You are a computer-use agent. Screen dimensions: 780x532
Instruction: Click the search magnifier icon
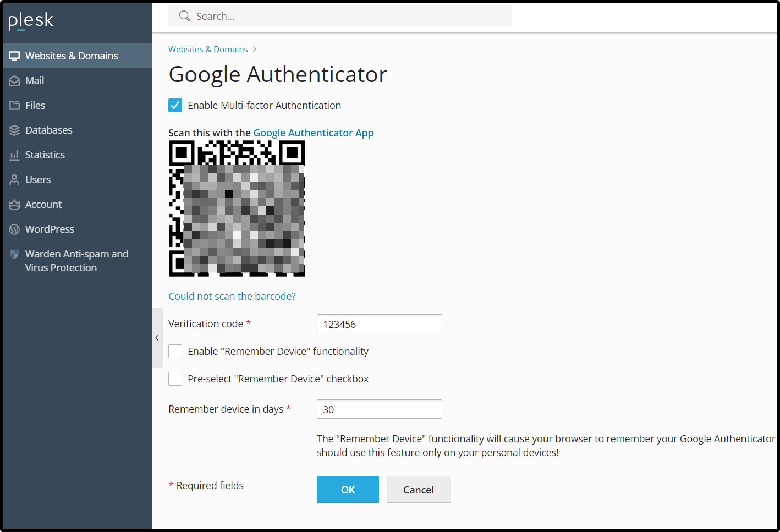[185, 16]
